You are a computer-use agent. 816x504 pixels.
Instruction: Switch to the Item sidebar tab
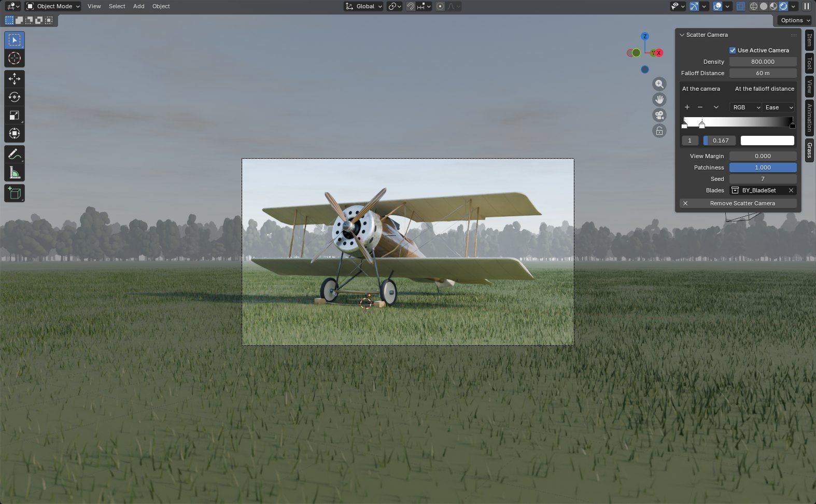[x=810, y=40]
